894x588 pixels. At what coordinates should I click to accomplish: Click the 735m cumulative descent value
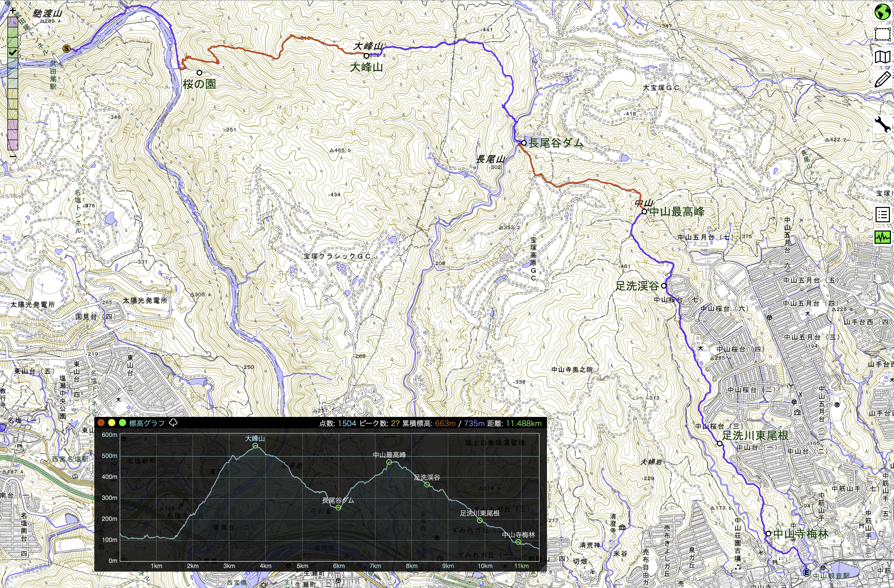point(474,423)
